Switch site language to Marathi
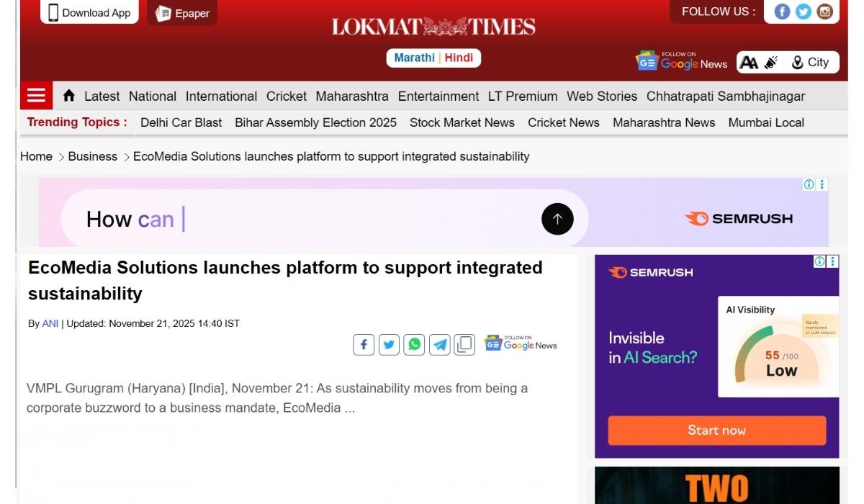This screenshot has height=504, width=864. 414,58
